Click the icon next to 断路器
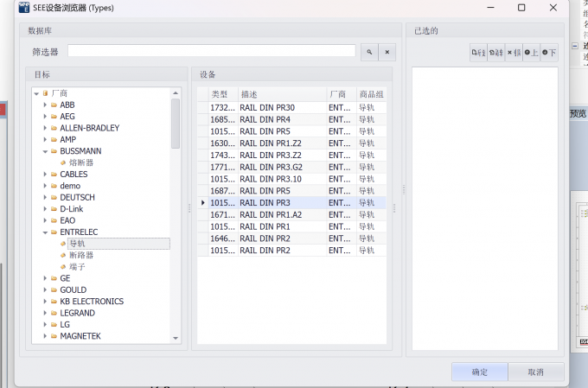This screenshot has width=588, height=388. pyautogui.click(x=63, y=255)
